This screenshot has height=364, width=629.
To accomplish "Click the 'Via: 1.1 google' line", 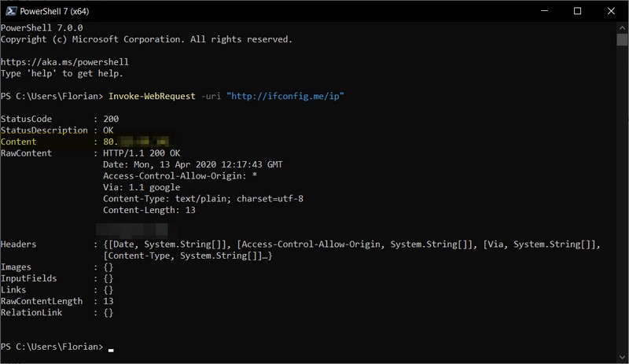I will pos(142,188).
